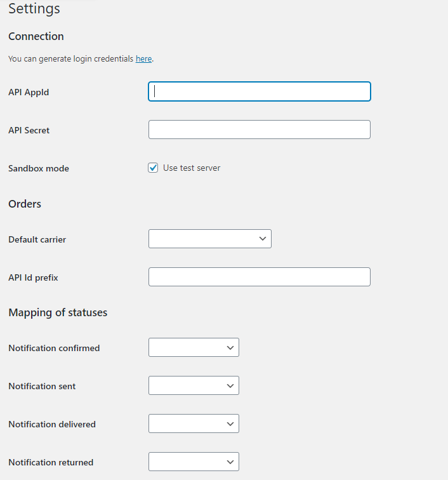Click into the API Secret input box
Screen dimensions: 448x480
pos(260,130)
